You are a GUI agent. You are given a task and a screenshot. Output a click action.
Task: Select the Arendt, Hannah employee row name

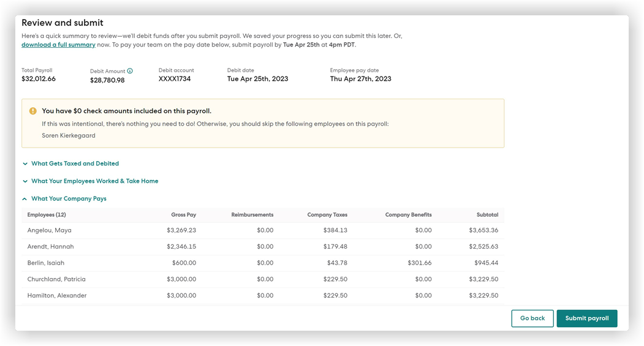(x=50, y=247)
